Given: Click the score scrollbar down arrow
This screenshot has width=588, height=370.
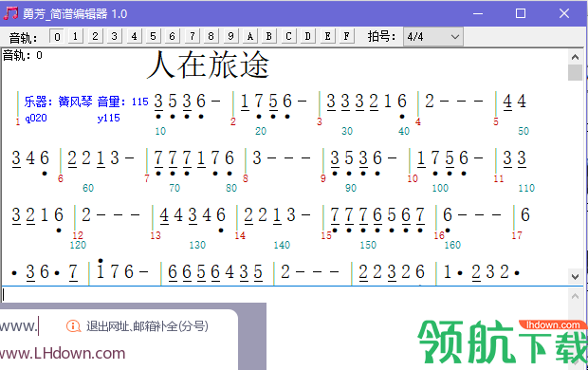Looking at the screenshot, I should [x=575, y=277].
